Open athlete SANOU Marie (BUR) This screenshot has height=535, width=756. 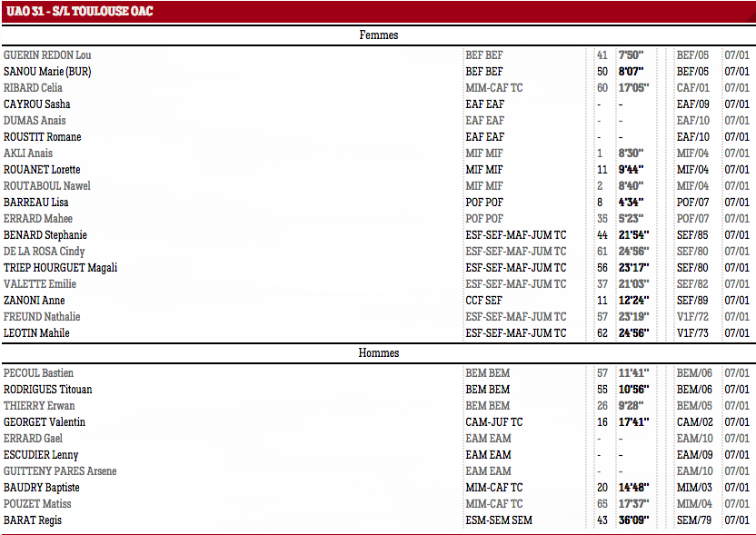pyautogui.click(x=47, y=72)
